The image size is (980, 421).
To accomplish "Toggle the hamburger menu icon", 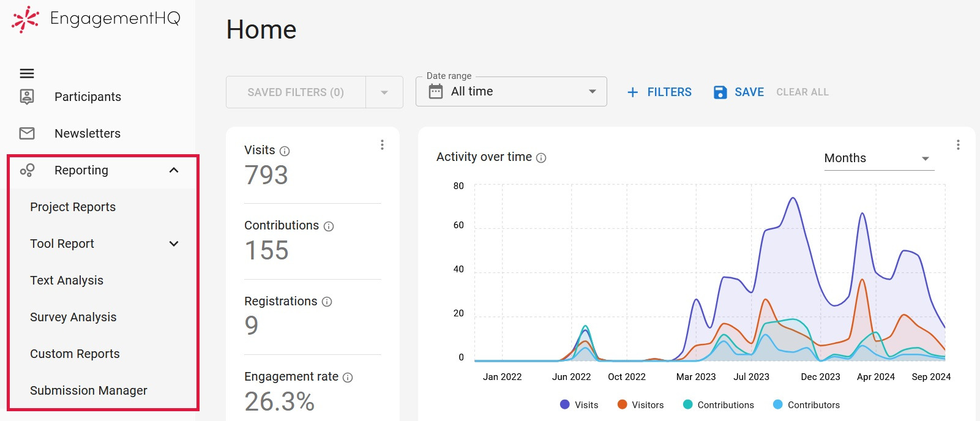I will [x=27, y=73].
